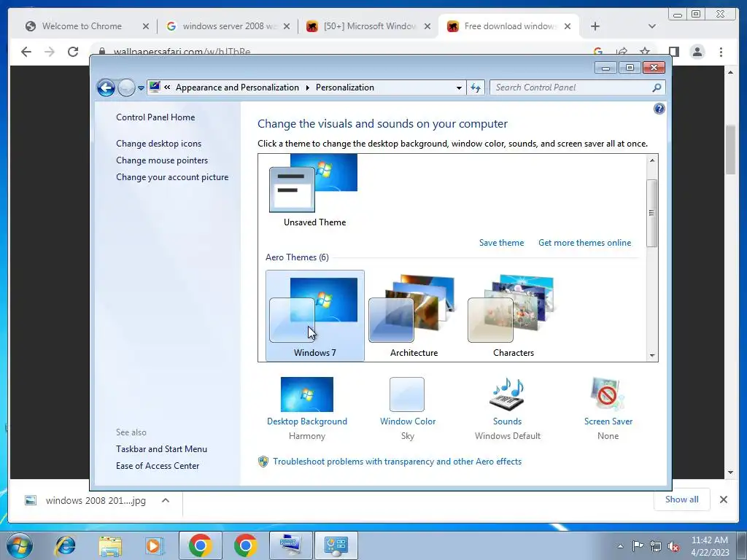Click the Personalization breadcrumb segment

345,87
